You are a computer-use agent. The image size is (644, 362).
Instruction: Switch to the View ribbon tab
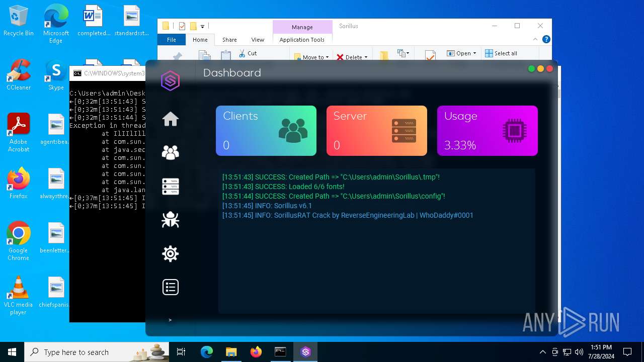(x=258, y=40)
